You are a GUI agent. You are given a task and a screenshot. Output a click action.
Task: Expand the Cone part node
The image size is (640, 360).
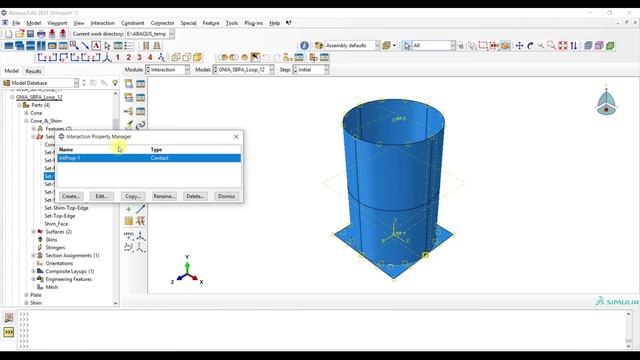click(27, 113)
